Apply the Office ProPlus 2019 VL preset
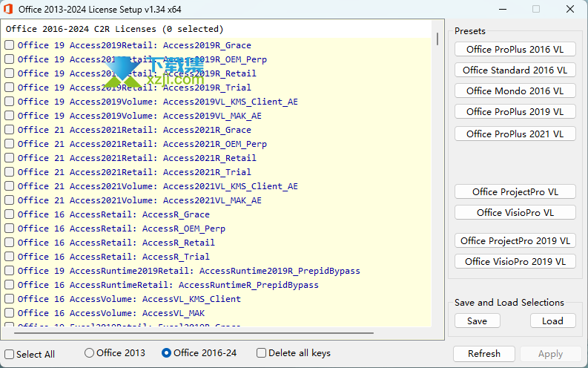Image resolution: width=588 pixels, height=368 pixels. (515, 111)
